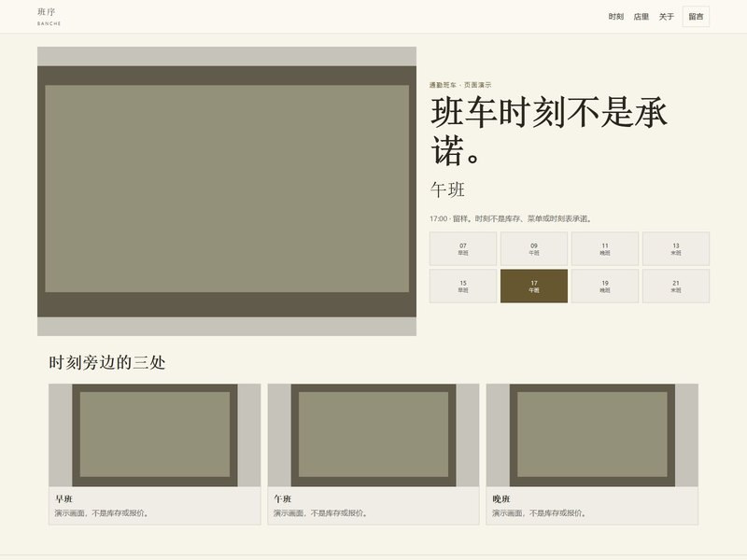
Task: Select the 15 早班 time slot
Action: coord(463,287)
